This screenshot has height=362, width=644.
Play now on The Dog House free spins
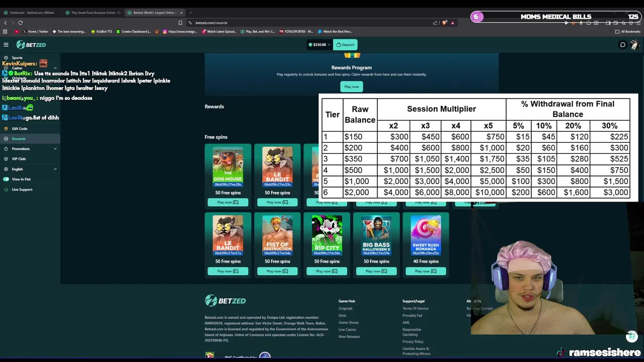pos(228,202)
